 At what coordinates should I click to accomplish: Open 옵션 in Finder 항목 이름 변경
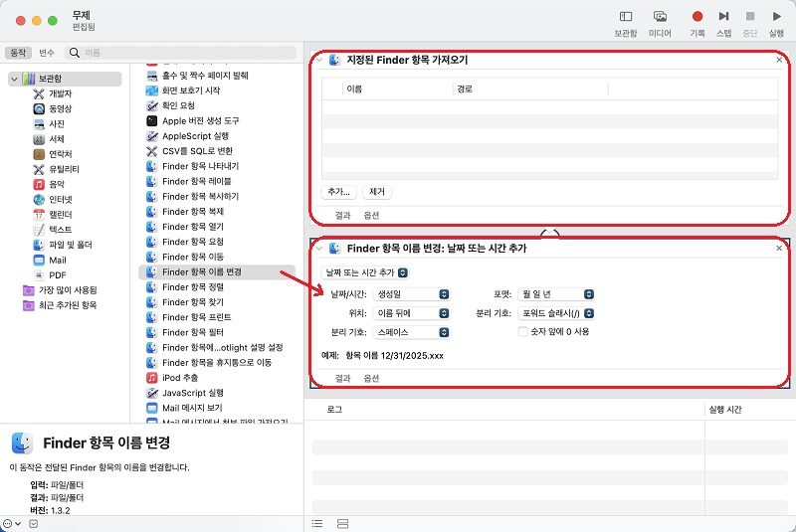(x=371, y=378)
